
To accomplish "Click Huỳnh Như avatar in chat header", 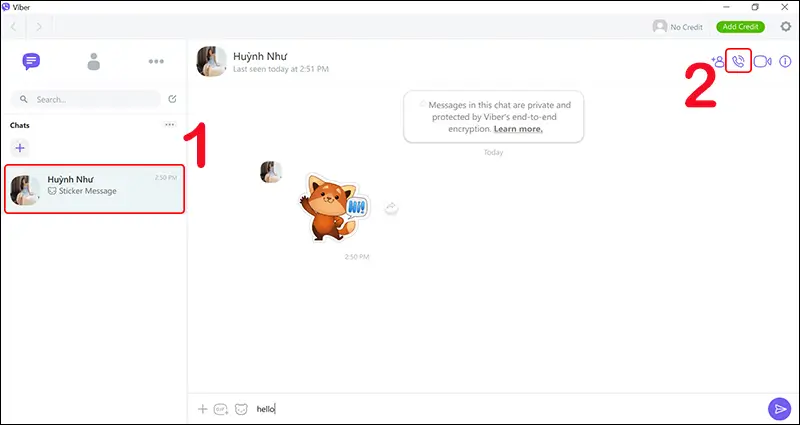I will [x=212, y=61].
